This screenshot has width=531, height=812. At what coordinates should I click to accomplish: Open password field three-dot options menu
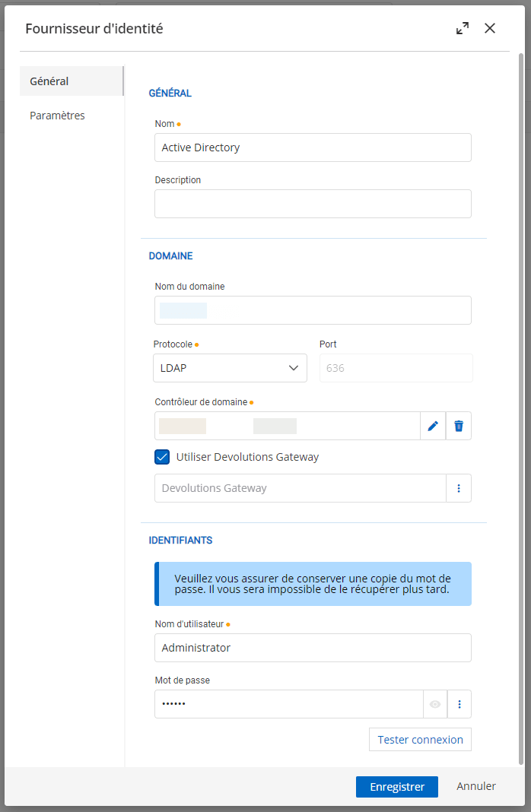coord(459,704)
